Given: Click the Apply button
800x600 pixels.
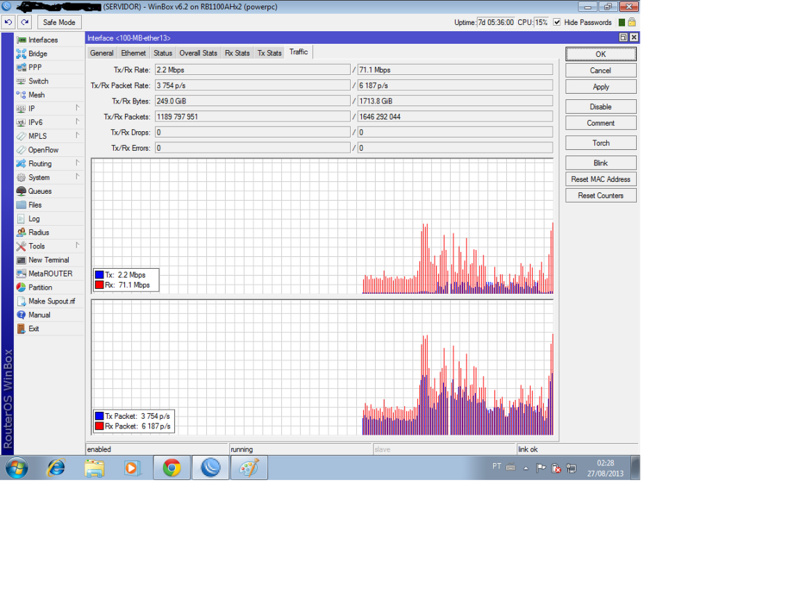Looking at the screenshot, I should 601,87.
